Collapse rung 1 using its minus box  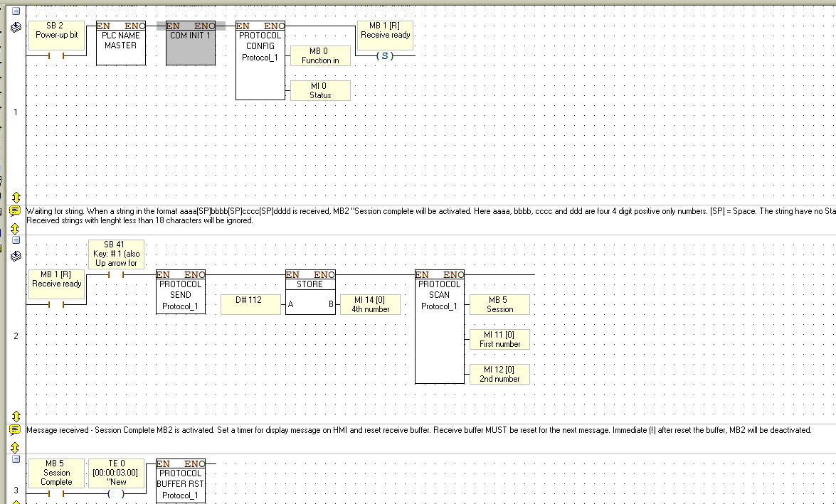click(16, 11)
